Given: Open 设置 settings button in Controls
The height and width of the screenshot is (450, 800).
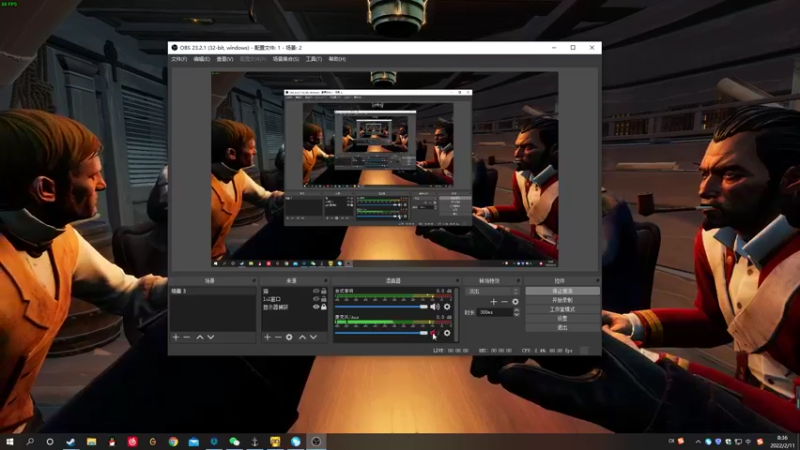Looking at the screenshot, I should [562, 318].
